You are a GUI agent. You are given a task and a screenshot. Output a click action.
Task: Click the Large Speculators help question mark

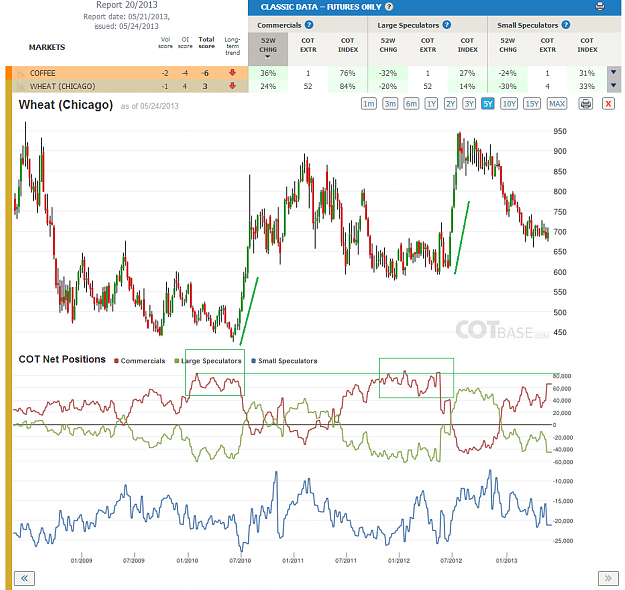click(x=447, y=25)
